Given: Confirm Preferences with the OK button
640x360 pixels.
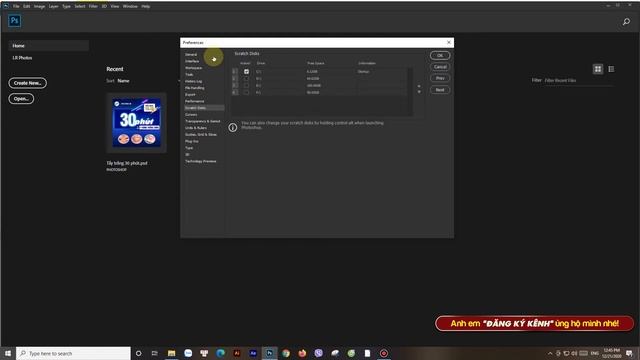Looking at the screenshot, I should click(440, 56).
